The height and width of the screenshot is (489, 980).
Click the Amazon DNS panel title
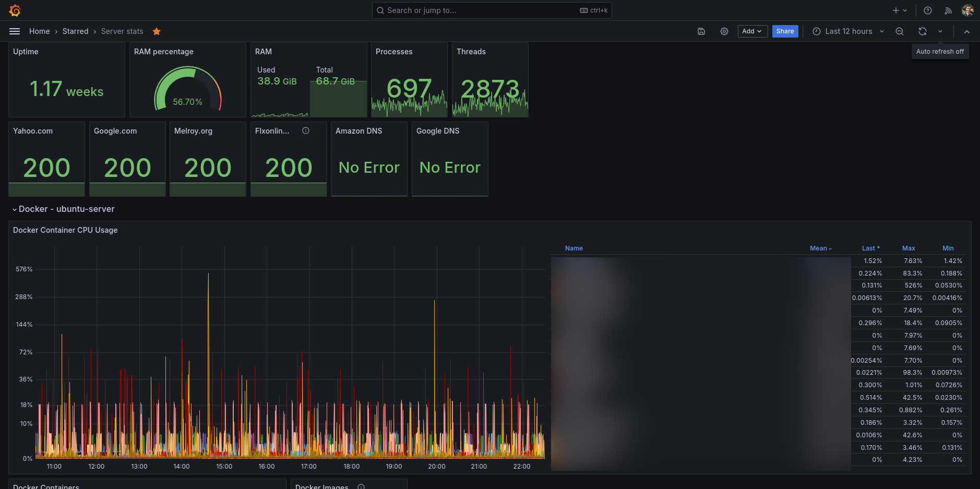(359, 131)
